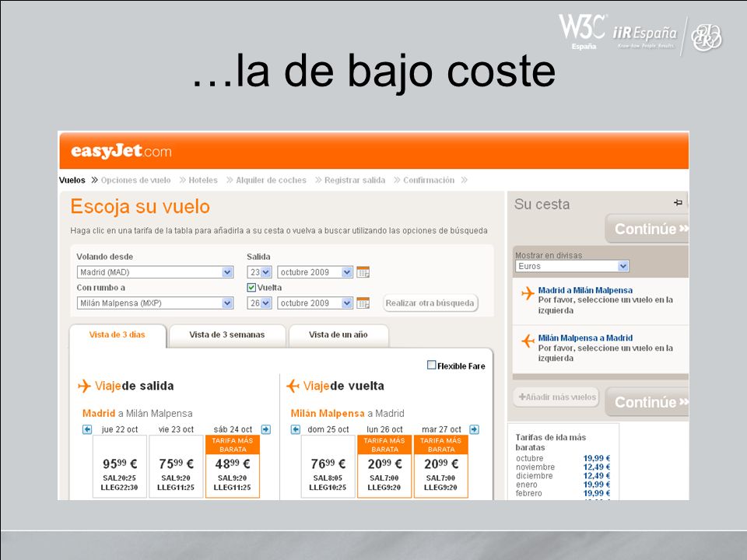Open Madrid a Milán Malpensa basket link
The width and height of the screenshot is (747, 560).
click(x=585, y=290)
